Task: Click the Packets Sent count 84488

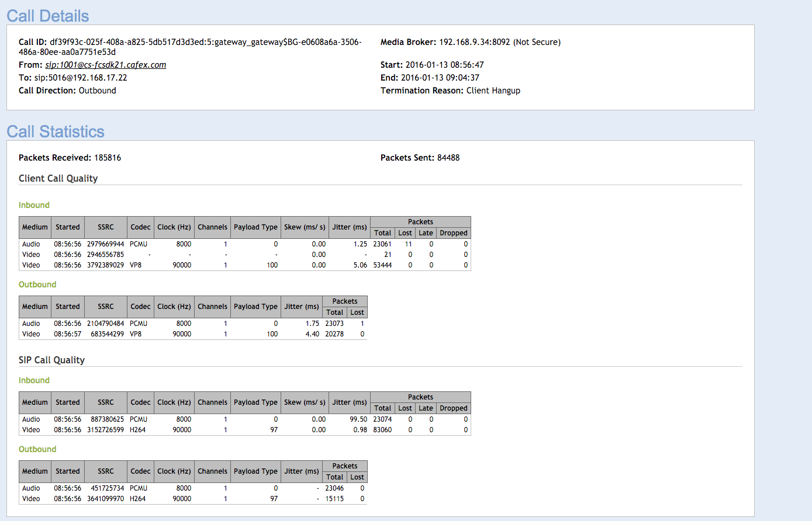Action: click(448, 158)
